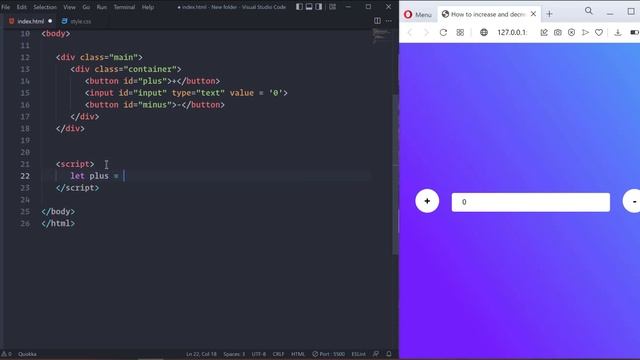
Task: Click the Opera ad blocker shield icon
Action: 571,33
